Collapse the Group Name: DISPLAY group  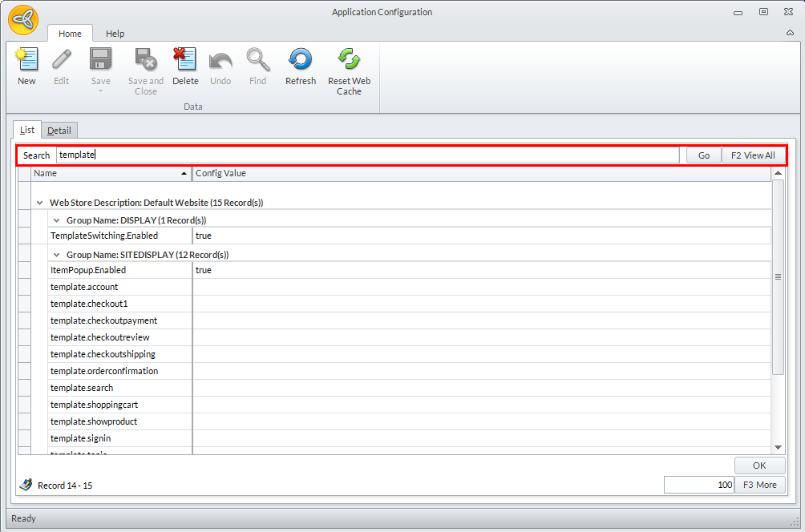pyautogui.click(x=56, y=220)
